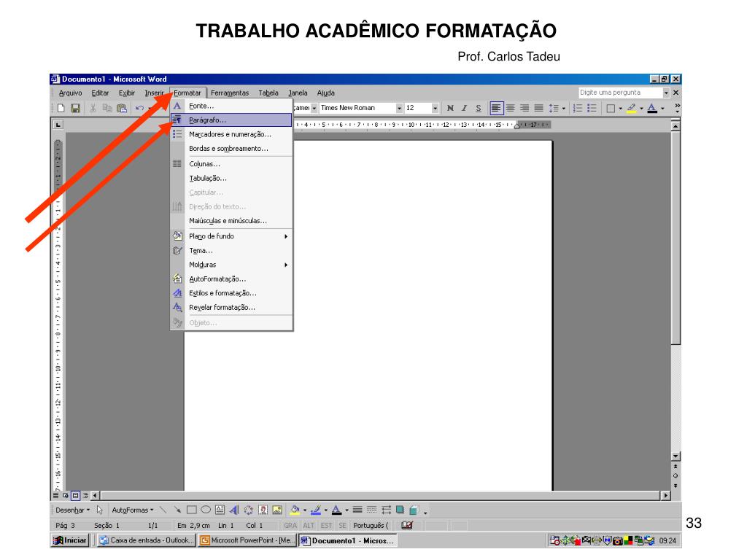Viewport: 747px width, 560px height.
Task: Apply the toolbar font color A
Action: click(652, 108)
